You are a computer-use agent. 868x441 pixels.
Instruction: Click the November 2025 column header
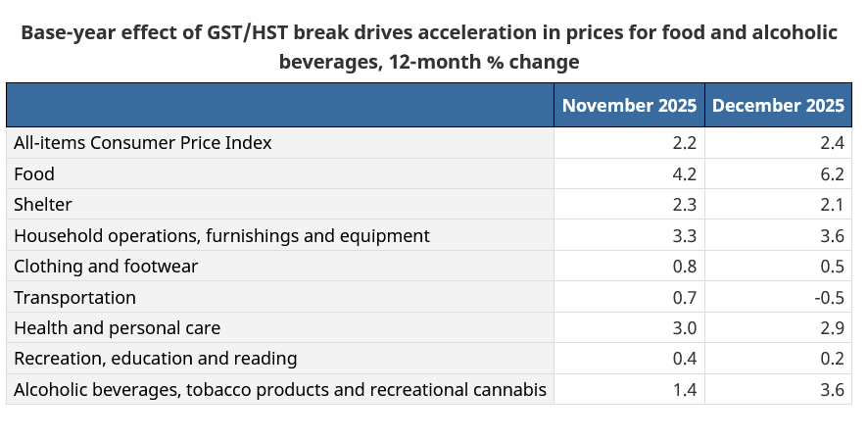click(x=629, y=105)
